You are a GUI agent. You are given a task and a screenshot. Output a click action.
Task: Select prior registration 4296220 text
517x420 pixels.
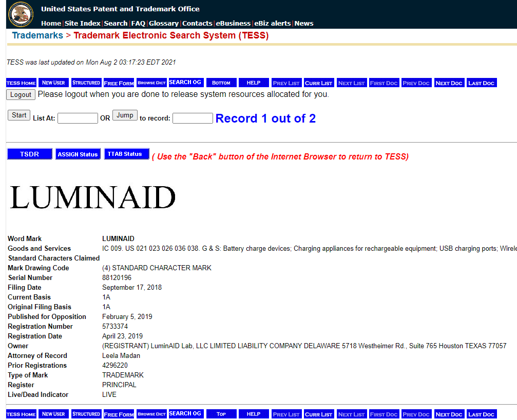[114, 365]
